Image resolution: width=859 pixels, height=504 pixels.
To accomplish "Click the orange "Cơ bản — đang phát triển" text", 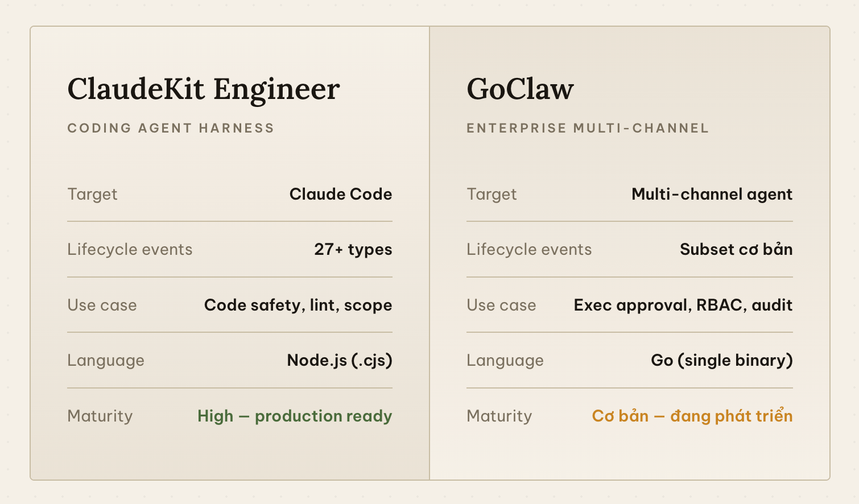I will click(x=692, y=416).
